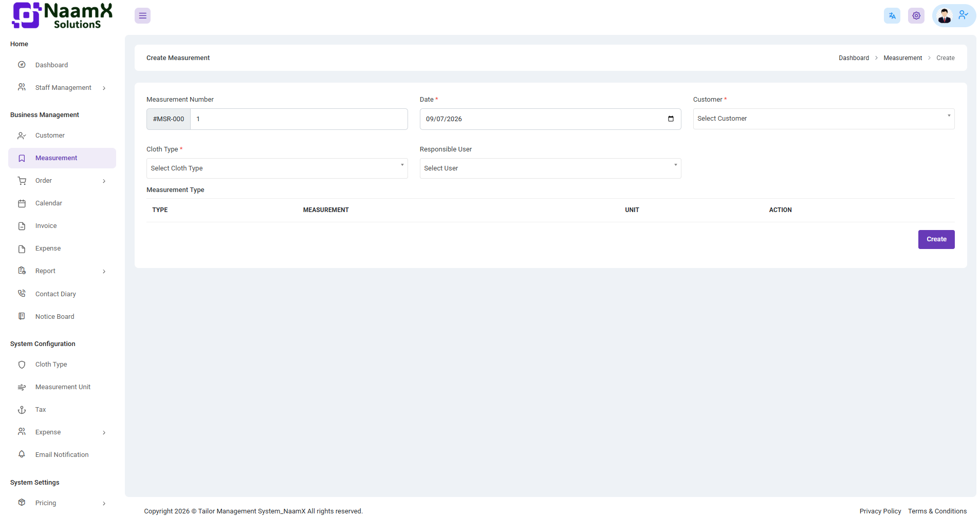The width and height of the screenshot is (980, 517).
Task: Open the settings gear icon in header
Action: 916,16
